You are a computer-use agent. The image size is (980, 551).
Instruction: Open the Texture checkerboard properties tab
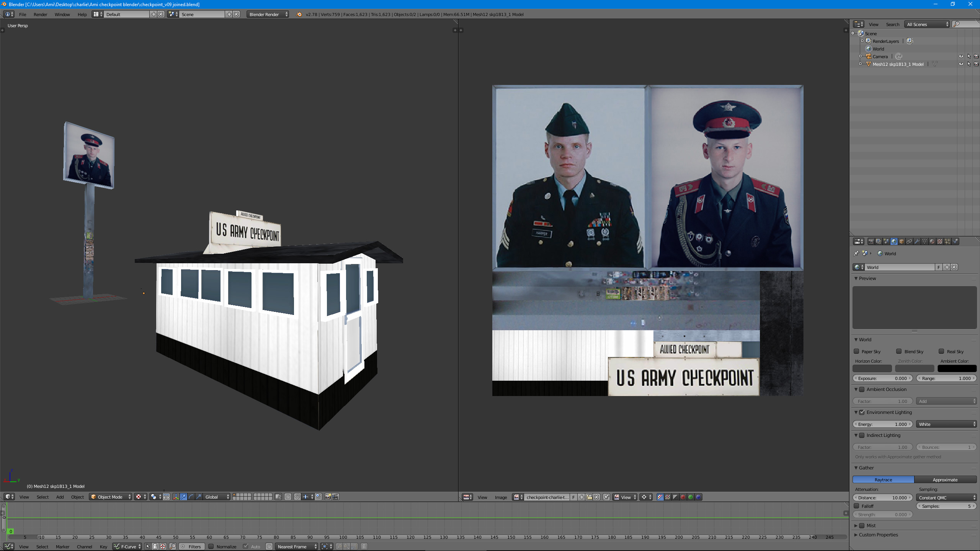coord(940,241)
